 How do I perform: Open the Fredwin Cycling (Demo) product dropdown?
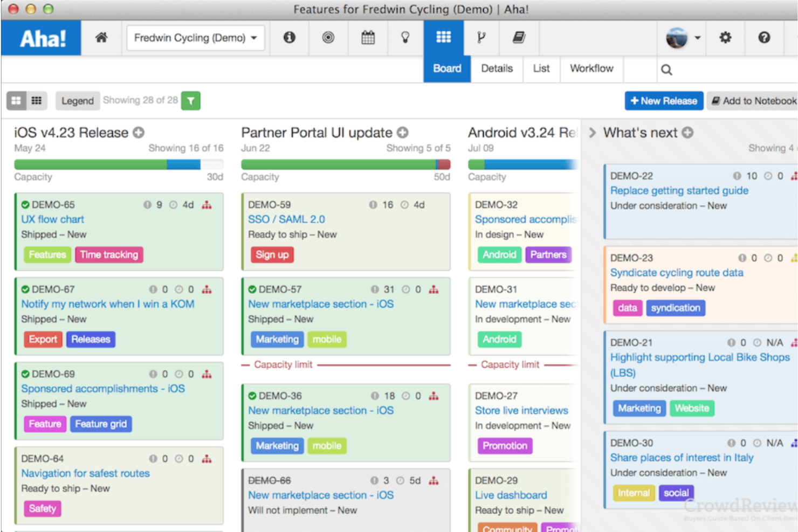pos(196,38)
